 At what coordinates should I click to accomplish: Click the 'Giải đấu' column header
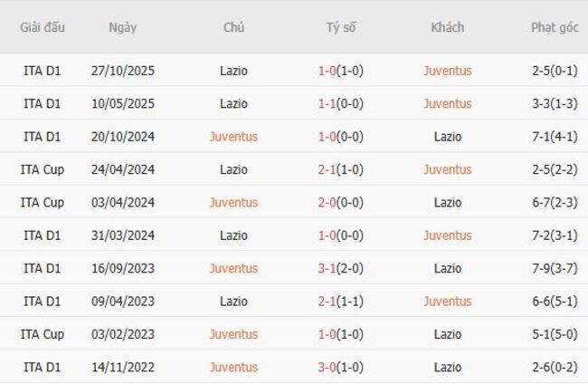(x=43, y=27)
